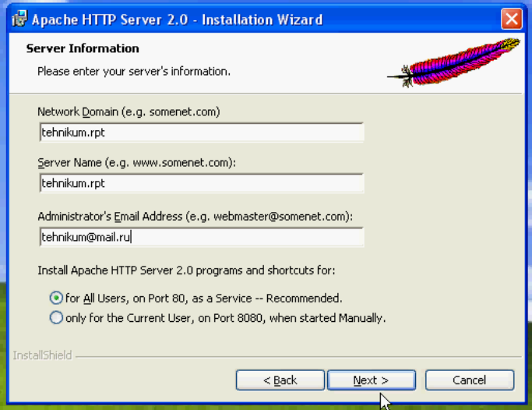Click the Administrator's Email Address label text

(195, 217)
